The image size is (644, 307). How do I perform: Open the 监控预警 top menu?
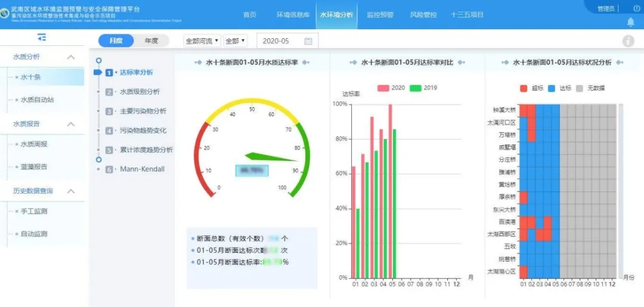380,15
